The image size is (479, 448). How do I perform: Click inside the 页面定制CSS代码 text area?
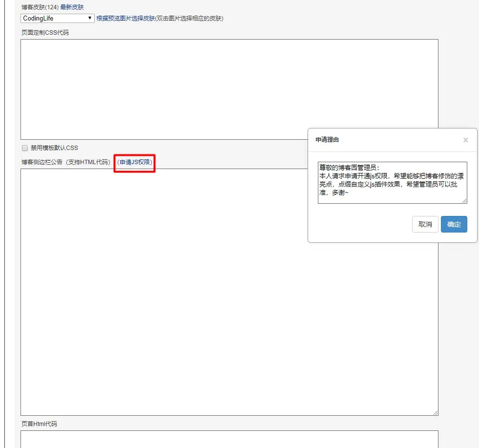pyautogui.click(x=195, y=88)
